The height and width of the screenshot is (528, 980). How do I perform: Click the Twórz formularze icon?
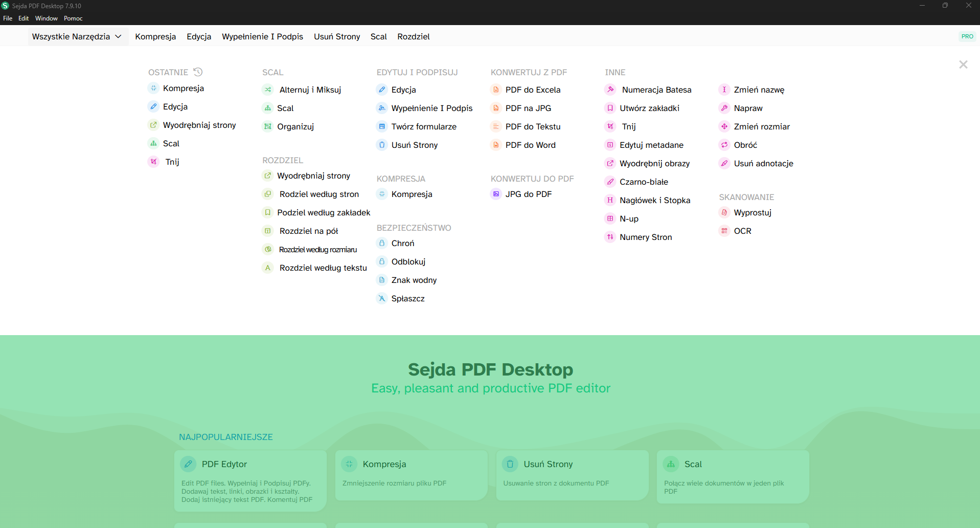[x=382, y=126]
